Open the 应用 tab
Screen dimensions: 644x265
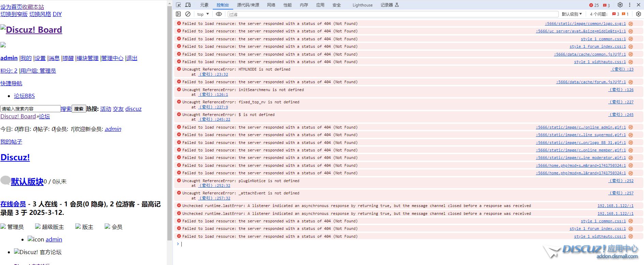320,5
